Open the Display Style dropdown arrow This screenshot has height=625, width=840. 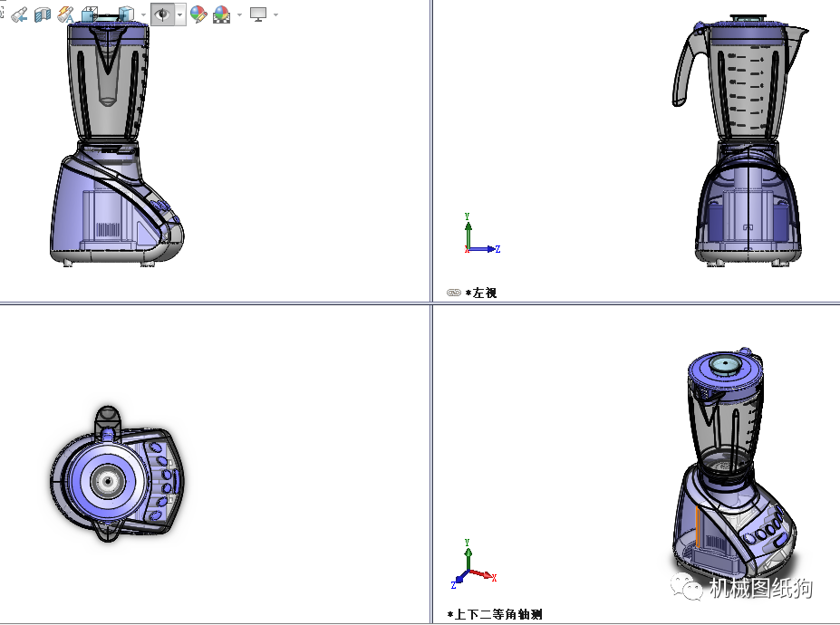coord(143,15)
